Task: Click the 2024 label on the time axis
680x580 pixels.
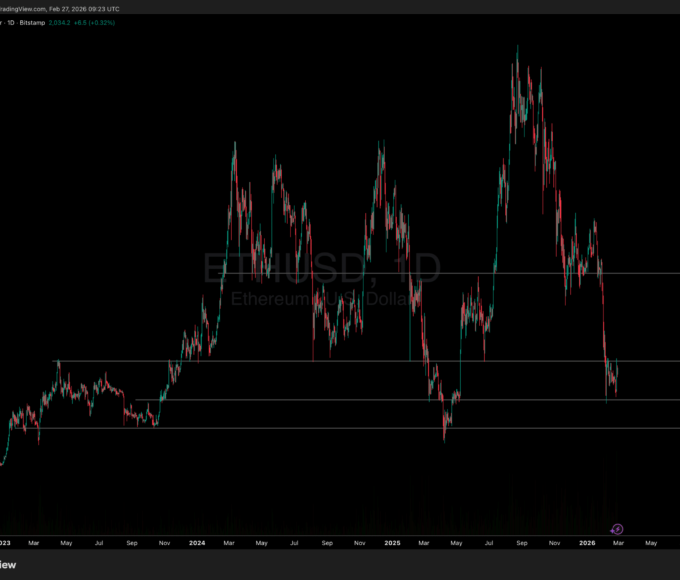Action: pos(196,543)
